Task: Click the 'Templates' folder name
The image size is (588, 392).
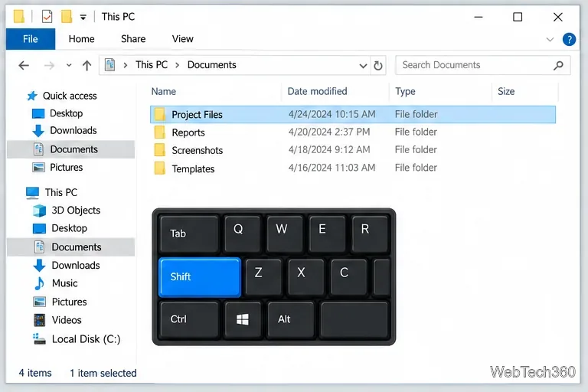Action: (193, 168)
